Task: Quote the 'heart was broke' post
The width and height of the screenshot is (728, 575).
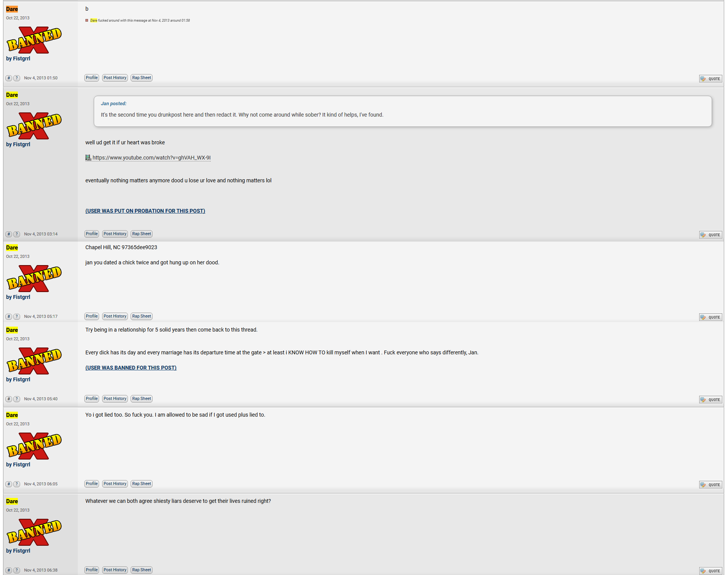Action: pos(711,235)
